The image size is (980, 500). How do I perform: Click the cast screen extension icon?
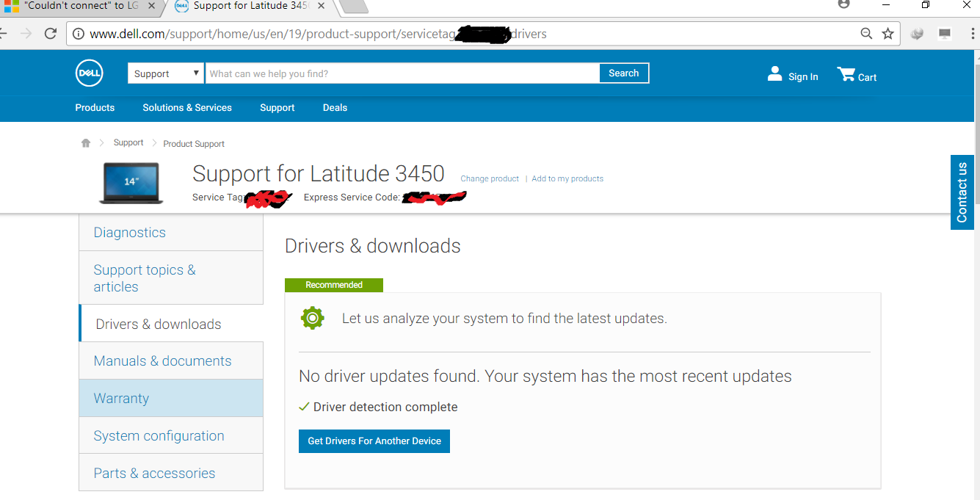[x=945, y=34]
